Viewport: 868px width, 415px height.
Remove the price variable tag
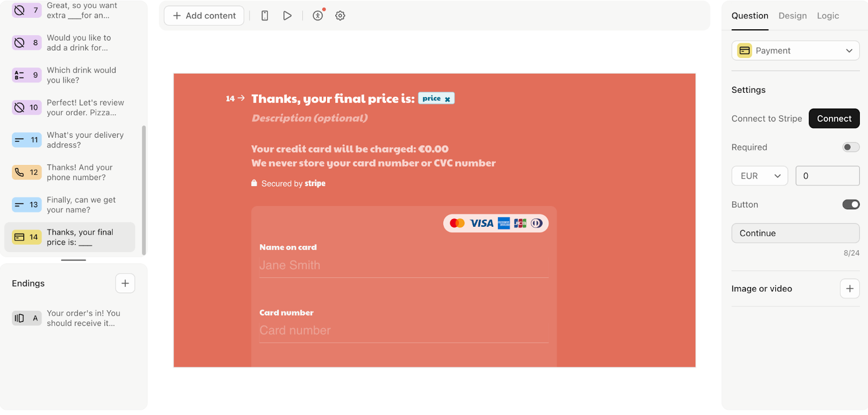pos(448,99)
